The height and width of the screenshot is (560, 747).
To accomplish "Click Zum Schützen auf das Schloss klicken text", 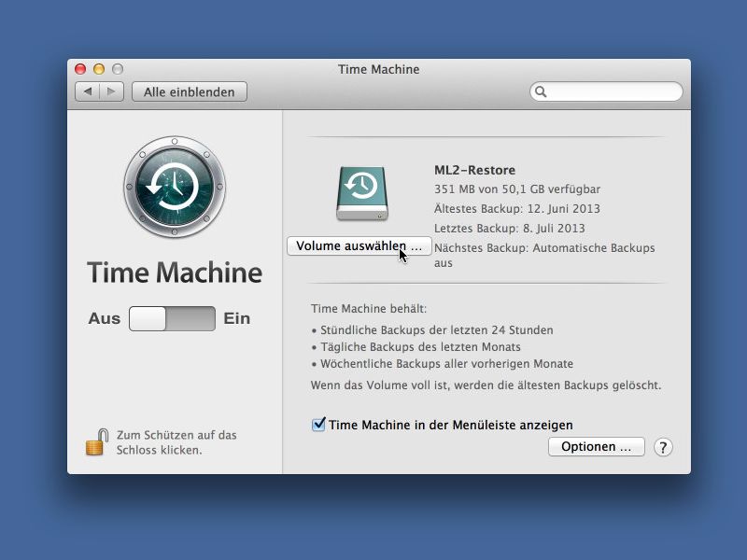I will click(176, 442).
